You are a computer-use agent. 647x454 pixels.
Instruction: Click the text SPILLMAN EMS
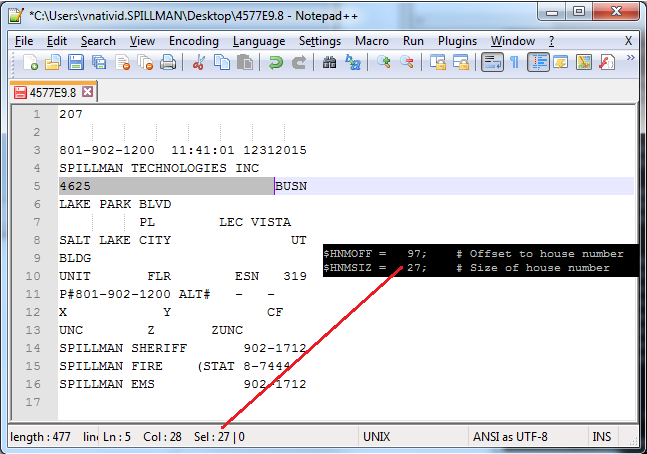pos(107,384)
